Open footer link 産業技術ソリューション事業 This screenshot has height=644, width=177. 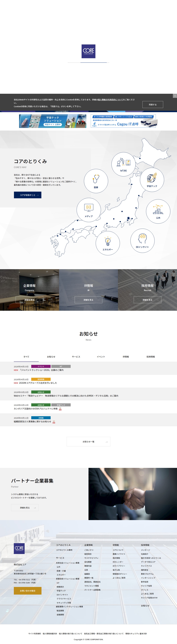(68, 579)
